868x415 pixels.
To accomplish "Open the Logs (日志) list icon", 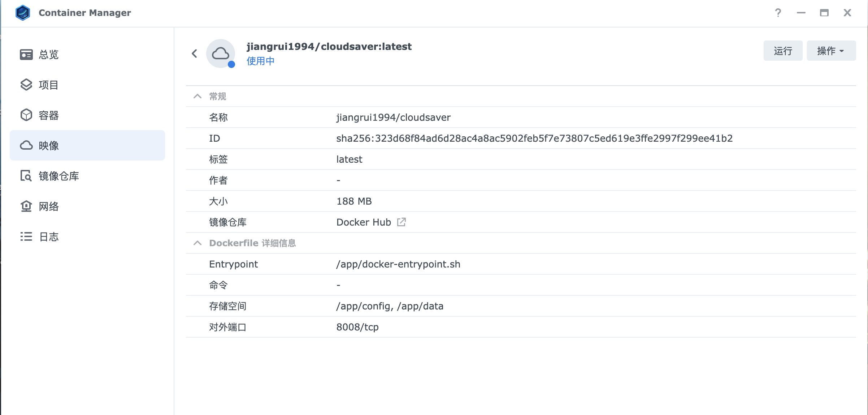I will click(26, 237).
